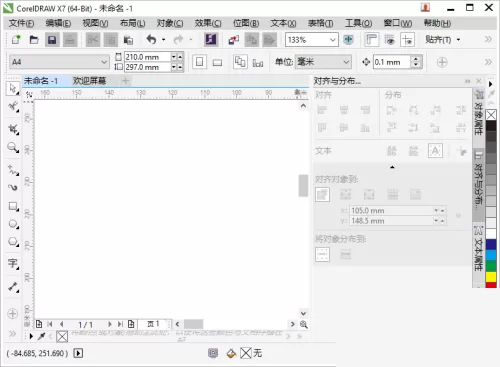Open undo history dropdown arrow

(163, 40)
